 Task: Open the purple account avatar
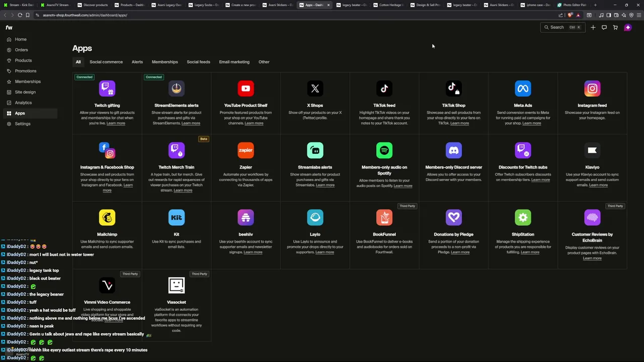tap(628, 27)
